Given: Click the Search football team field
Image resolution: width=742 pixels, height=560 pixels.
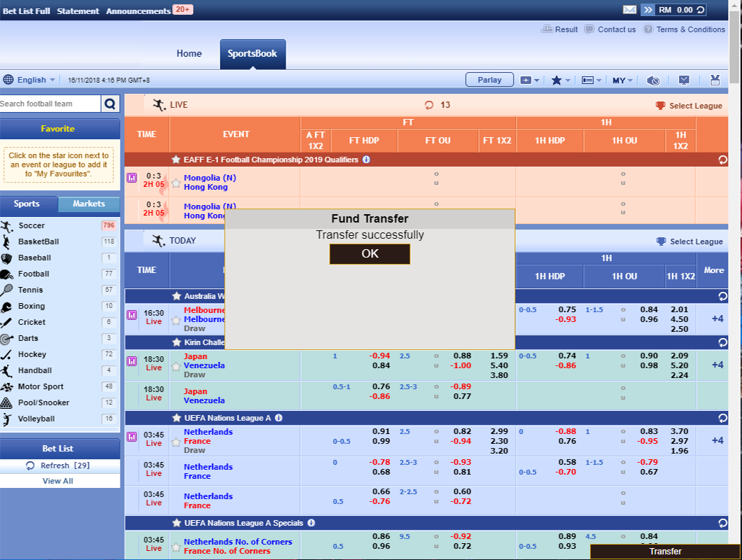Looking at the screenshot, I should click(50, 104).
